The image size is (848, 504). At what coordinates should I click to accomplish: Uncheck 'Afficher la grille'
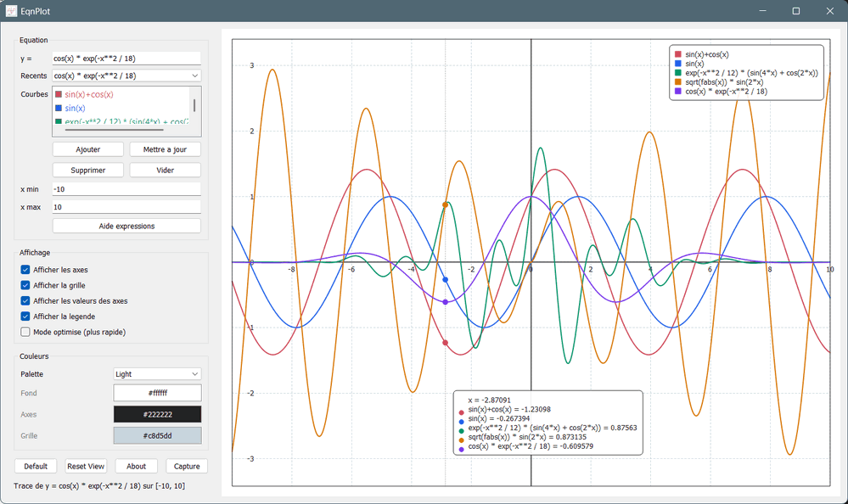(x=25, y=285)
